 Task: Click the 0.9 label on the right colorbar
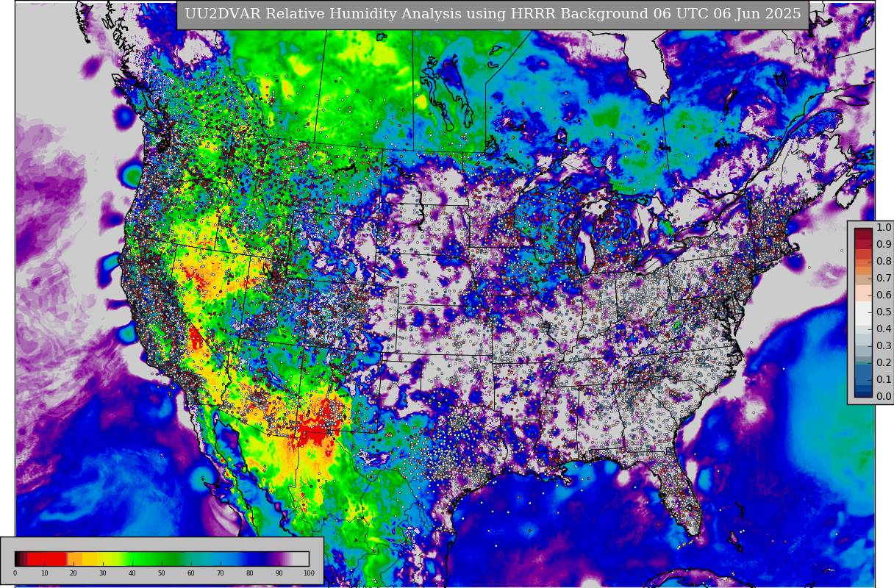(x=884, y=245)
